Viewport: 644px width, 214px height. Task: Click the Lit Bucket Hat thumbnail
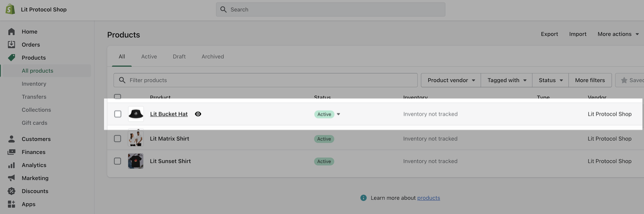pyautogui.click(x=136, y=114)
